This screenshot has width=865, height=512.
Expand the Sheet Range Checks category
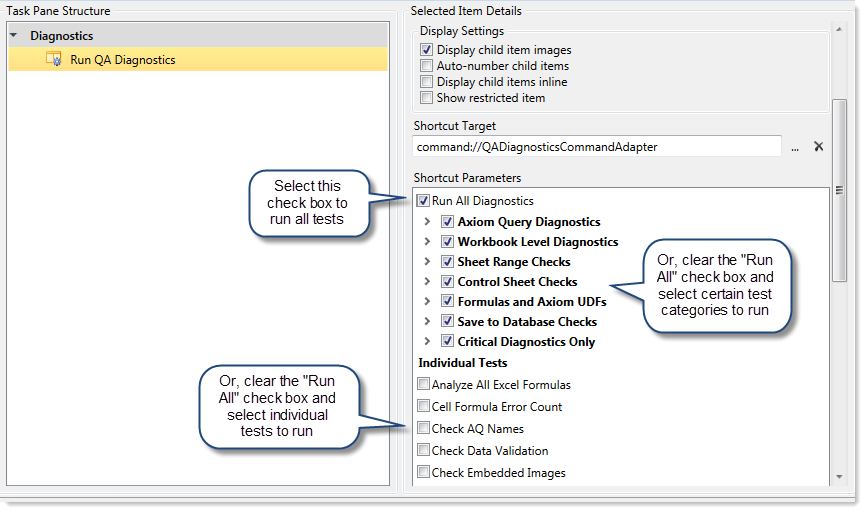click(x=428, y=262)
